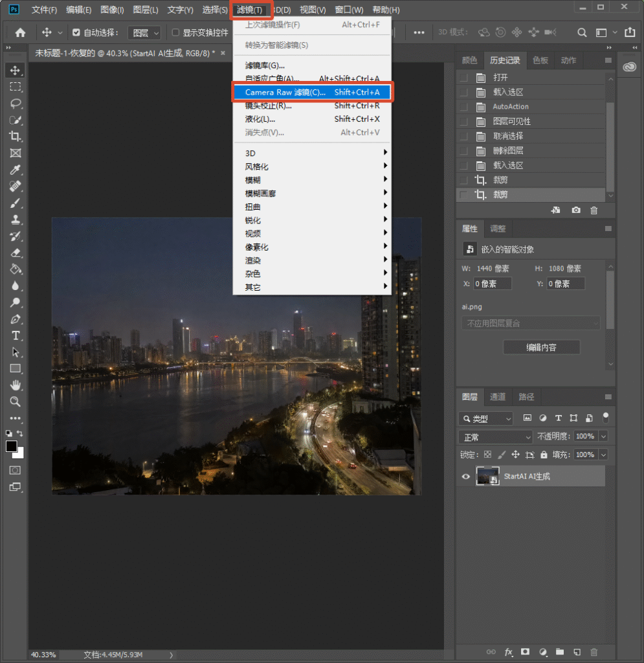Select the Hand tool
Image resolution: width=644 pixels, height=663 pixels.
(16, 385)
